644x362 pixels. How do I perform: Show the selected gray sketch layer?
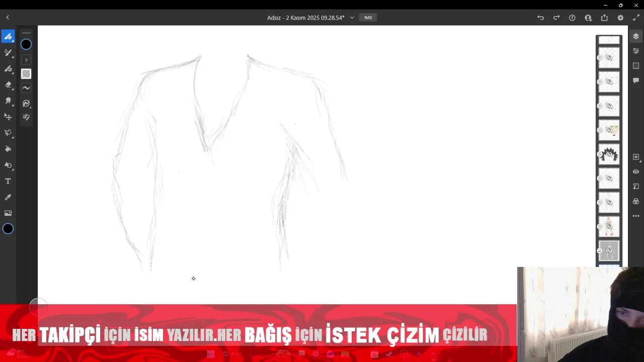[609, 251]
